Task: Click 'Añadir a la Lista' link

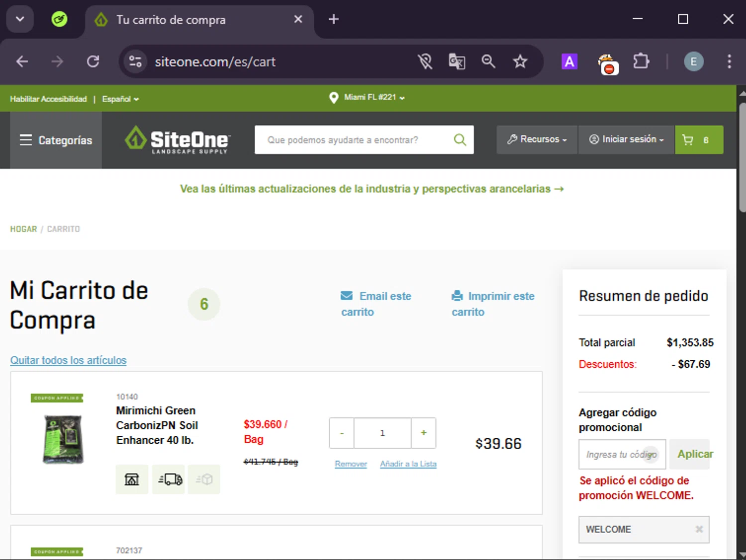Action: pyautogui.click(x=408, y=464)
